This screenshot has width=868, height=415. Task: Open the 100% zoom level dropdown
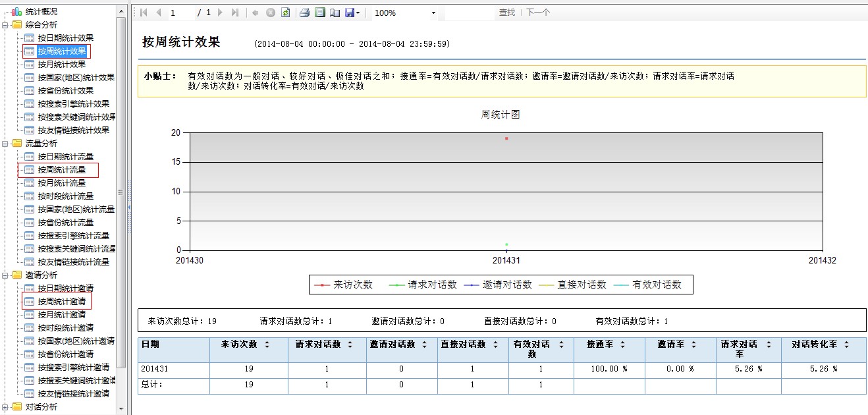pyautogui.click(x=433, y=13)
